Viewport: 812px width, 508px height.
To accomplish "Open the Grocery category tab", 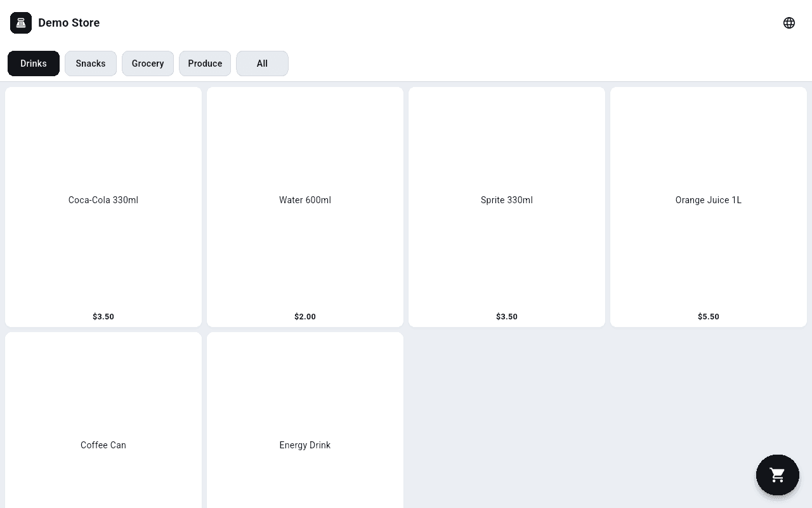I will 148,63.
